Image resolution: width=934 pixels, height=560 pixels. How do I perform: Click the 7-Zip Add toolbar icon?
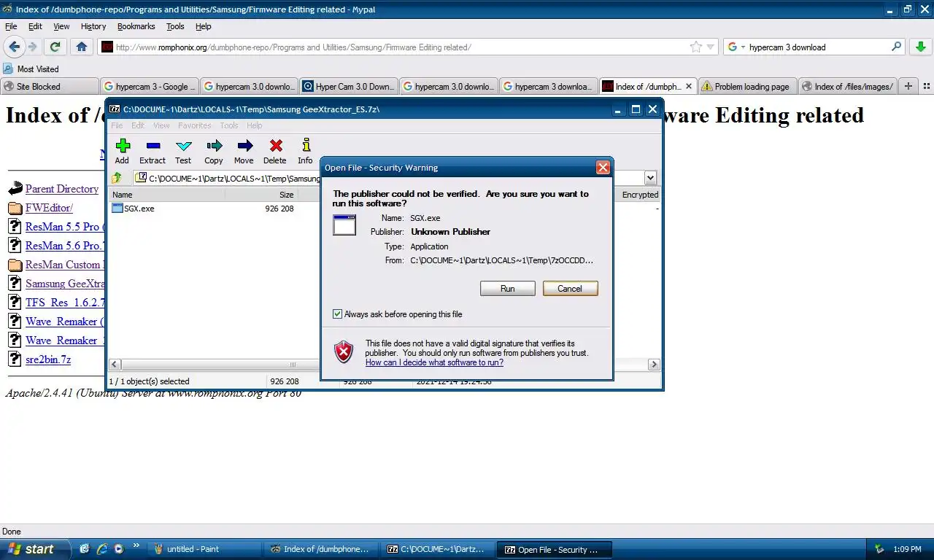[x=122, y=146]
